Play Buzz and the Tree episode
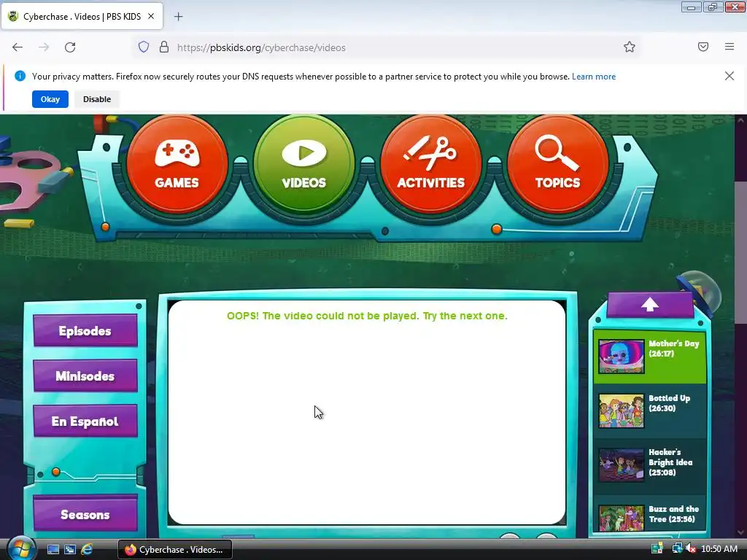Screen dimensions: 747x560 [622, 518]
